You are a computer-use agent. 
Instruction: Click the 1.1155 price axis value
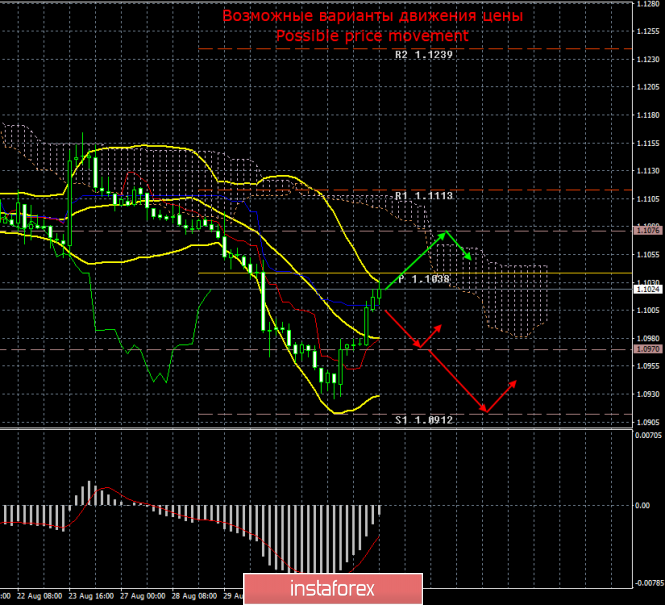[x=648, y=143]
